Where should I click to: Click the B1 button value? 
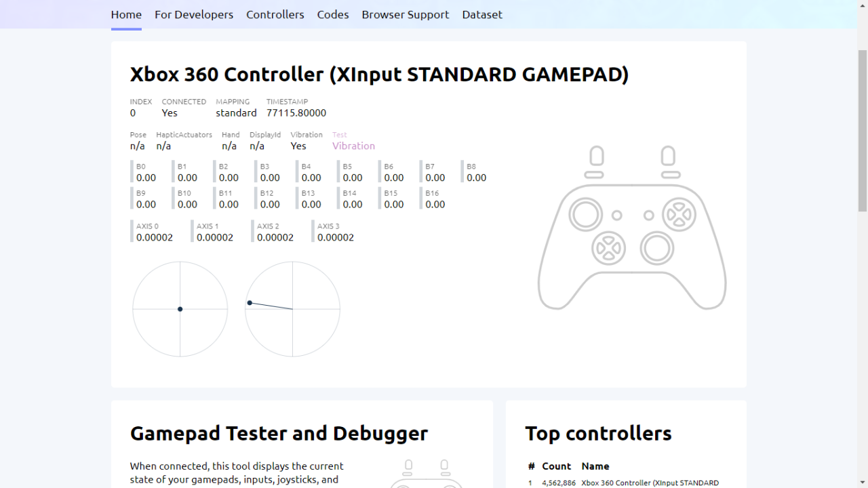click(187, 178)
